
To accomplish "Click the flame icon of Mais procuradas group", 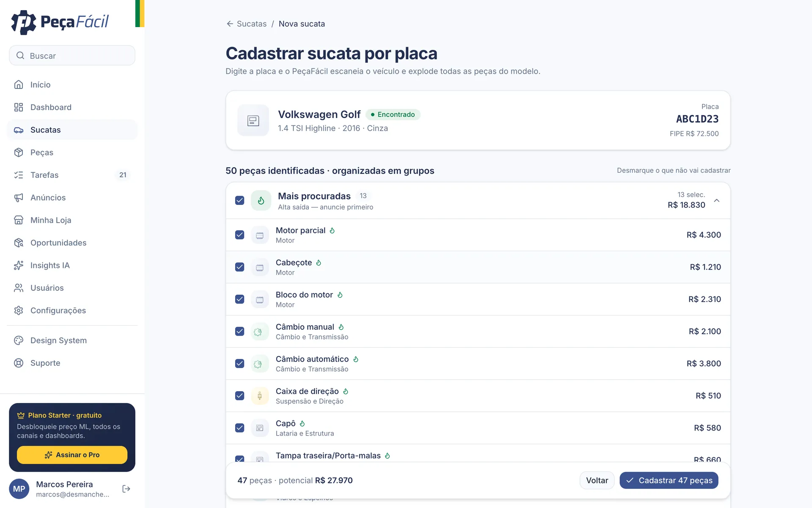I will click(x=261, y=200).
